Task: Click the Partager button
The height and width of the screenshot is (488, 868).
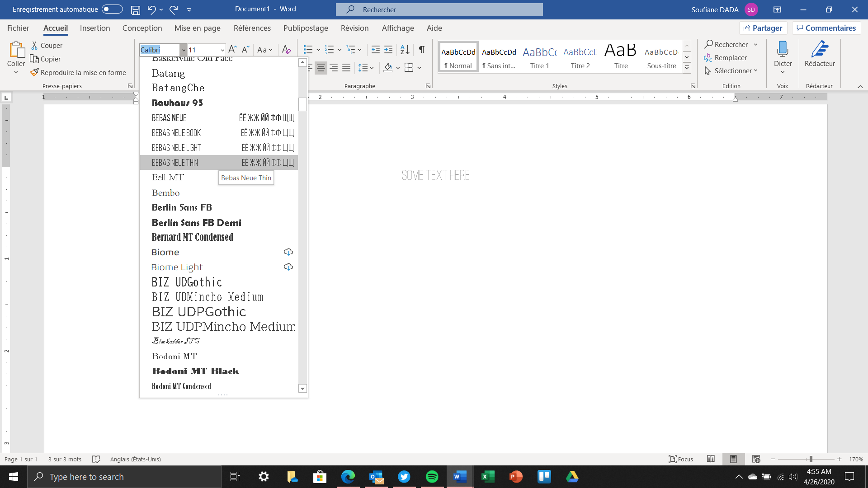Action: pyautogui.click(x=763, y=28)
